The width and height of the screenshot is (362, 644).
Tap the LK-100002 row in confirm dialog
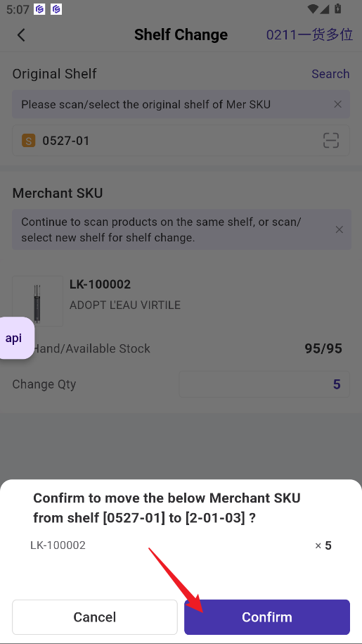181,545
